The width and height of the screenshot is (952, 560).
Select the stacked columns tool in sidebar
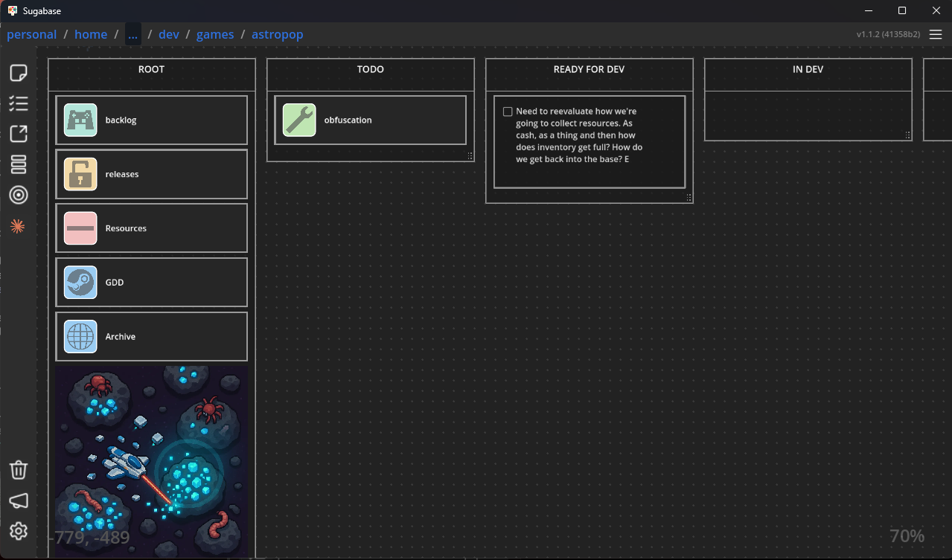pyautogui.click(x=19, y=164)
